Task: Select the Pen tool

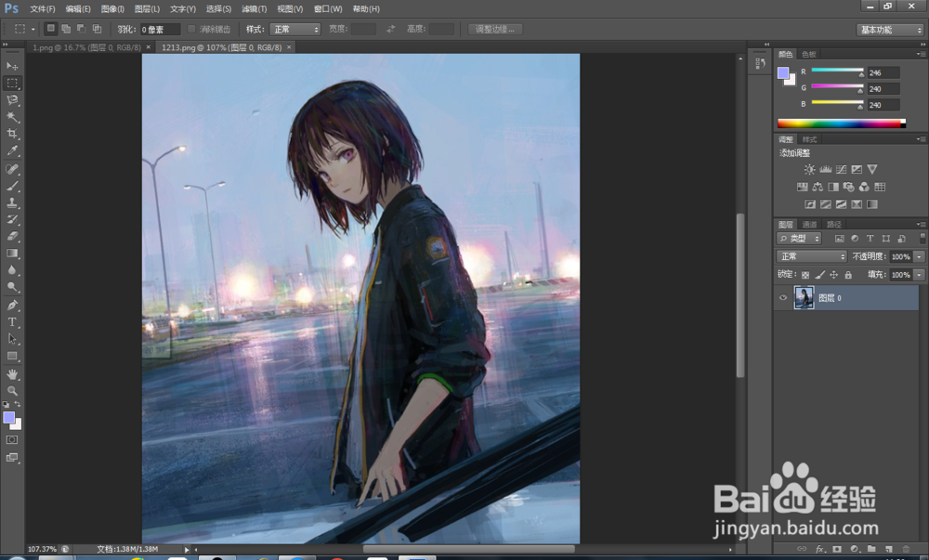Action: [12, 306]
